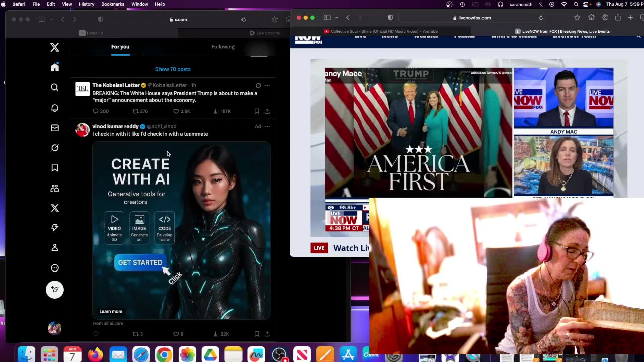
Task: Open Home in the X sidebar
Action: [x=55, y=67]
